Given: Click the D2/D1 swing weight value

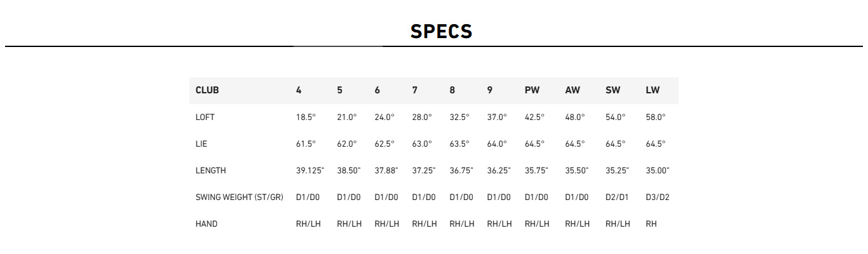Looking at the screenshot, I should pos(618,197).
